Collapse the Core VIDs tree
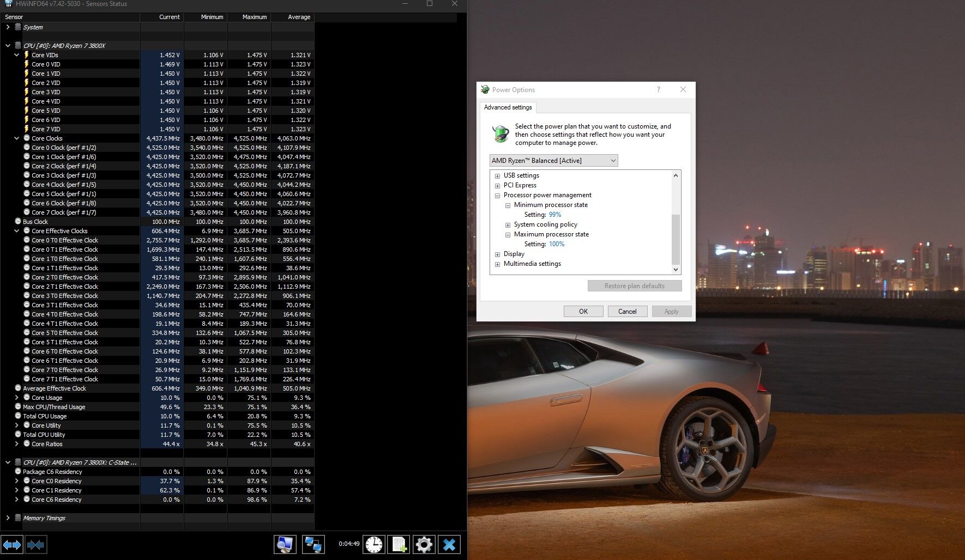Screen dimensions: 965x560 tap(16, 55)
